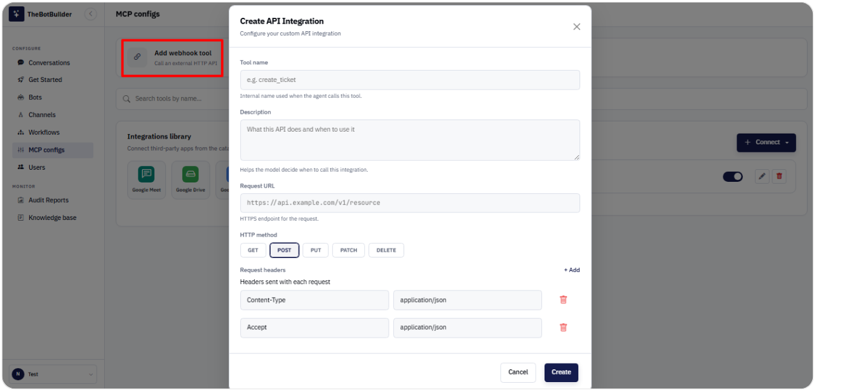Edit the Accept header name field
868x391 pixels.
(x=315, y=327)
